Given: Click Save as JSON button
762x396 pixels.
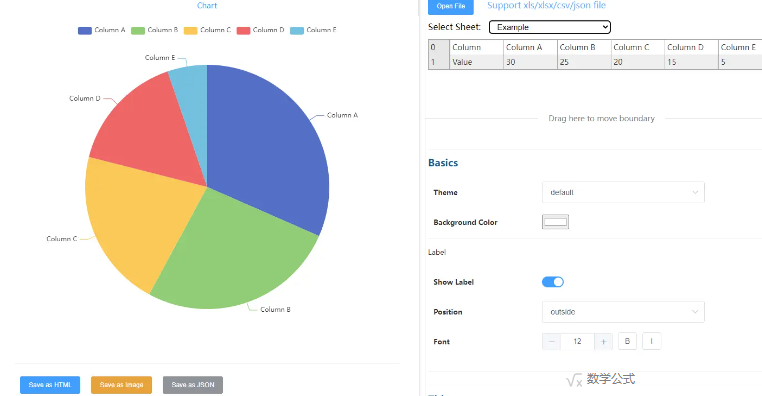Looking at the screenshot, I should pyautogui.click(x=193, y=385).
